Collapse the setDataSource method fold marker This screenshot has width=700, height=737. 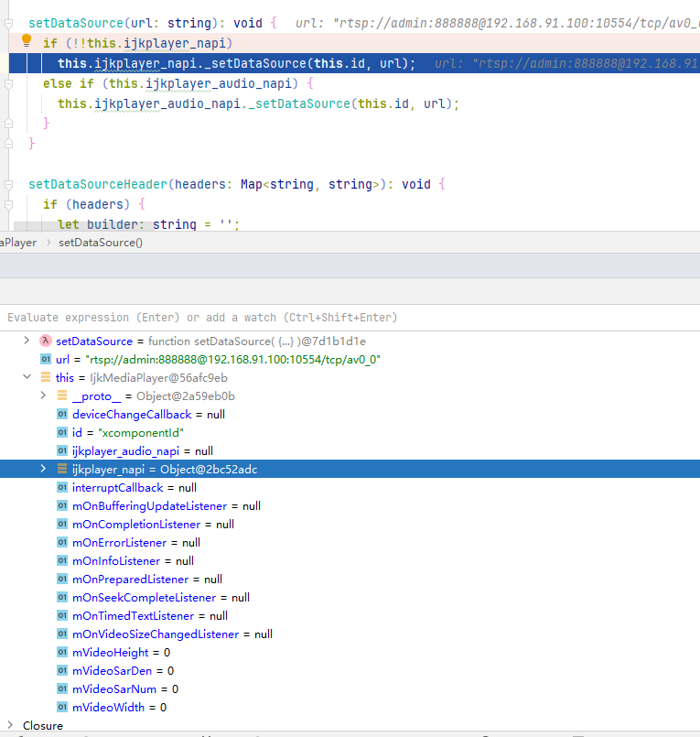[8, 23]
